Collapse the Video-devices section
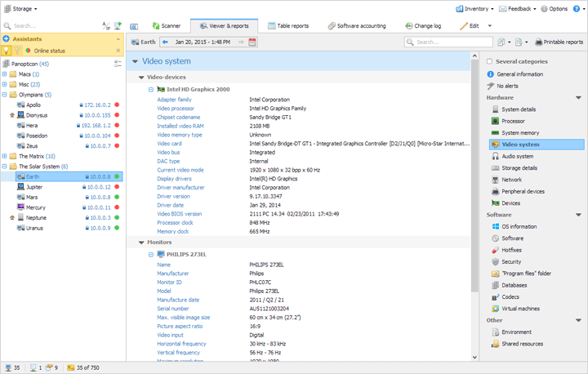Viewport: 588px width, 374px height. point(141,78)
